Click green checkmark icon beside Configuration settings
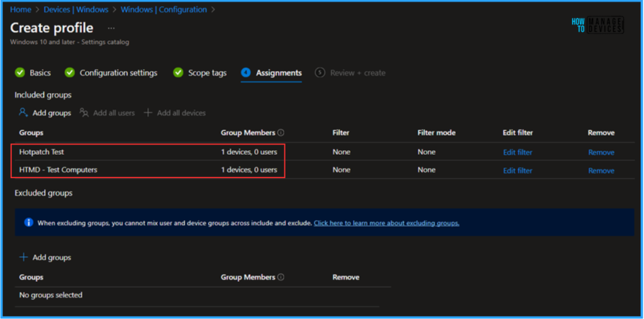This screenshot has width=644, height=319. tap(70, 73)
